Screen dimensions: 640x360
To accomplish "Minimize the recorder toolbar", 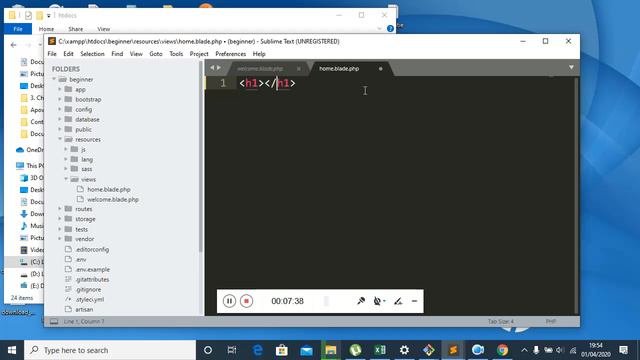I will (414, 301).
